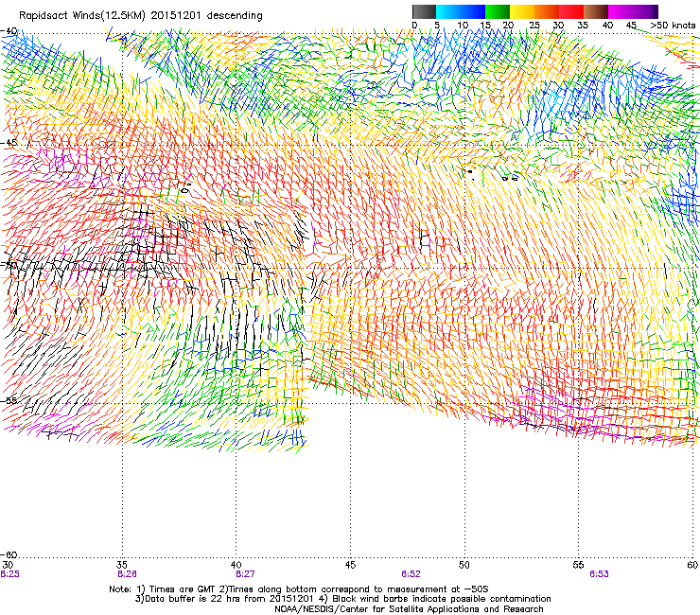Image resolution: width=700 pixels, height=615 pixels.
Task: Click the "-60" latitude label
Action: 9,554
